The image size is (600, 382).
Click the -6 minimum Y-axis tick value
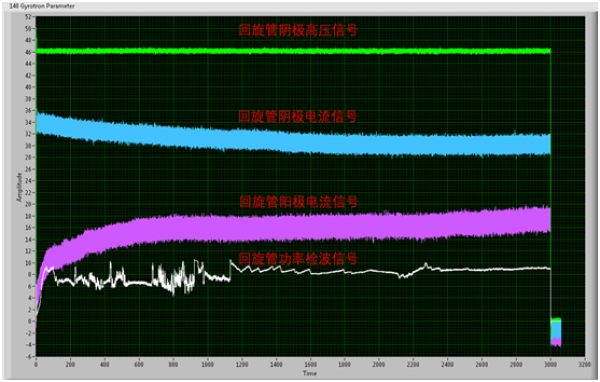[x=28, y=356]
